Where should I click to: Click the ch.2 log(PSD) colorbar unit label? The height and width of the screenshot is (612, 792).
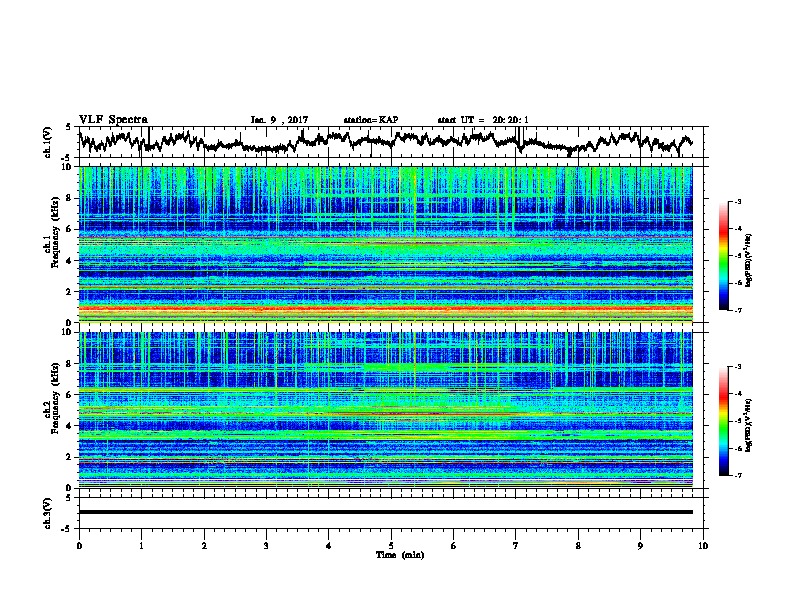749,425
